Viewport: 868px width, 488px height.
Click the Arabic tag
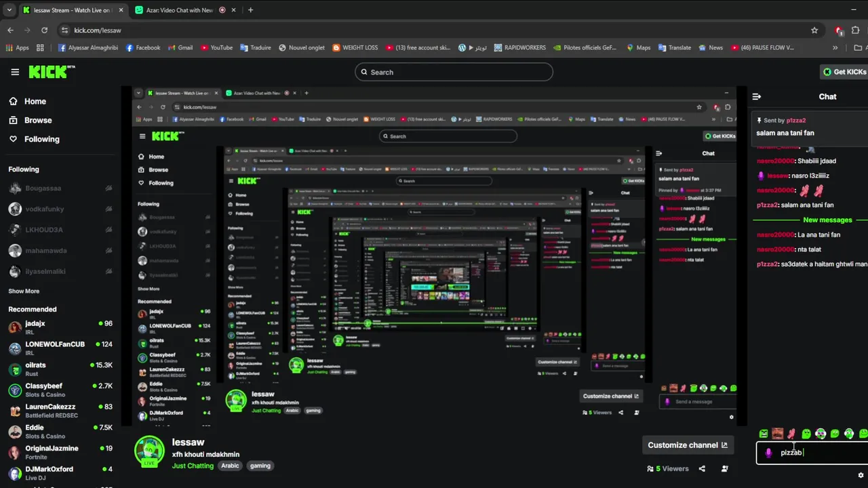[x=230, y=466]
